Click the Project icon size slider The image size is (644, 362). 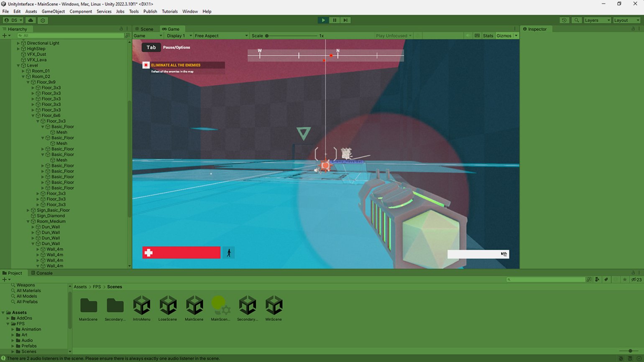(x=630, y=351)
